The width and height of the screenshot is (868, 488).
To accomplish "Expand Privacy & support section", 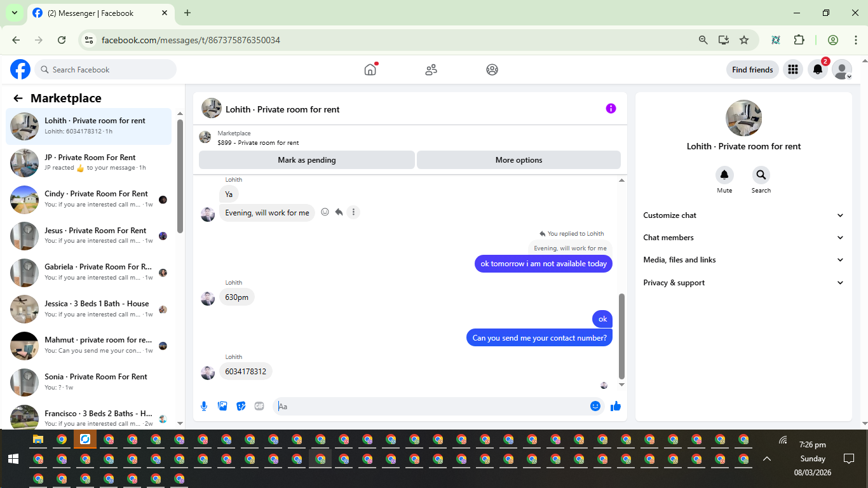I will (x=743, y=283).
